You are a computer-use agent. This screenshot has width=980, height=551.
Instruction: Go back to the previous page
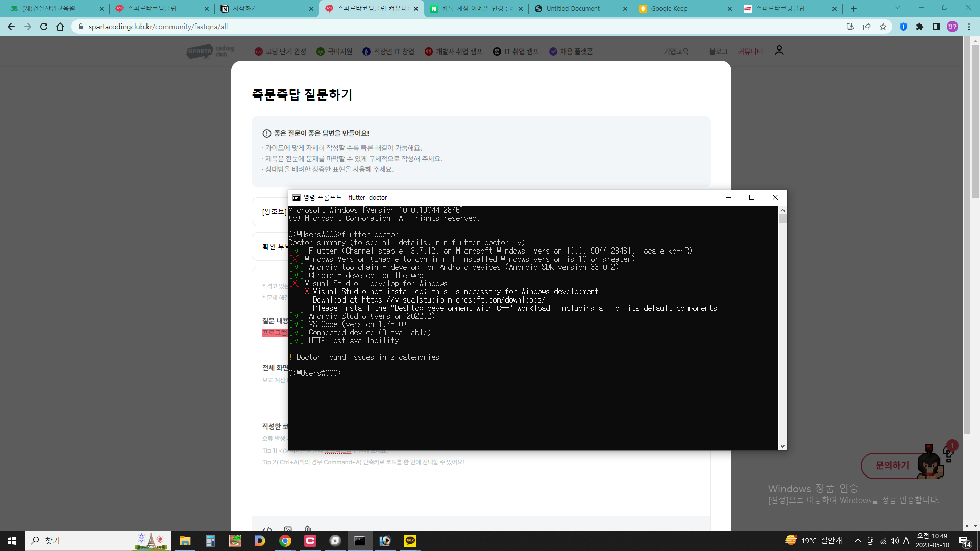click(11, 27)
